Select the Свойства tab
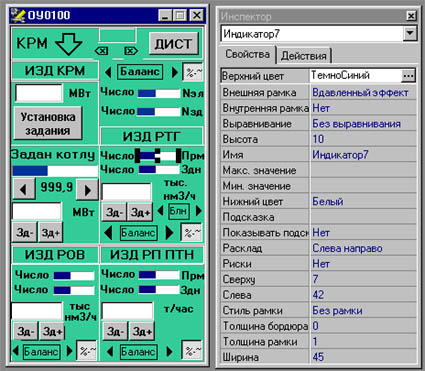This screenshot has width=425, height=371. coord(248,54)
